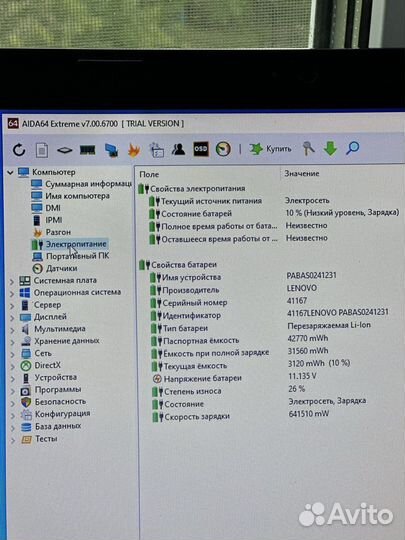Open the preferences wrench icon

tap(309, 149)
